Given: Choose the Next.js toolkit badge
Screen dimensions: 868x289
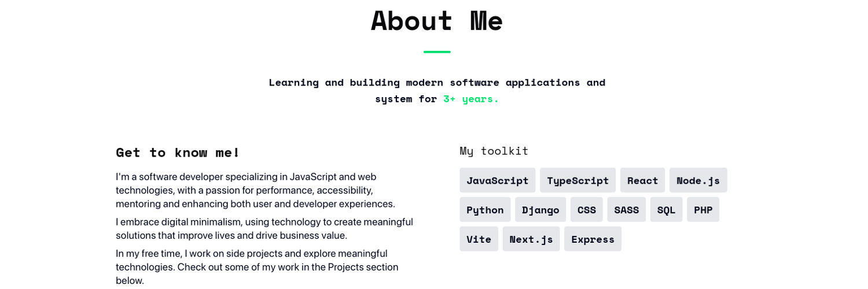Looking at the screenshot, I should pos(531,239).
